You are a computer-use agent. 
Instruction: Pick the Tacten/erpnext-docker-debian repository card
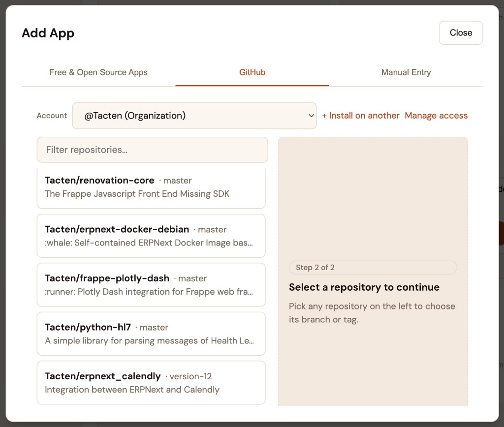tap(151, 236)
